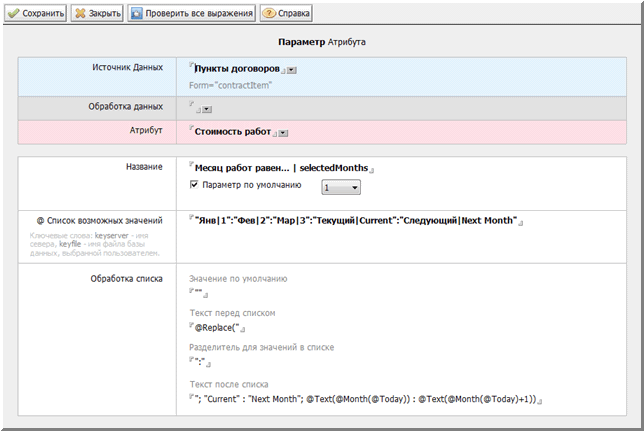Click the Атрибут row label
The width and height of the screenshot is (644, 431).
point(146,131)
